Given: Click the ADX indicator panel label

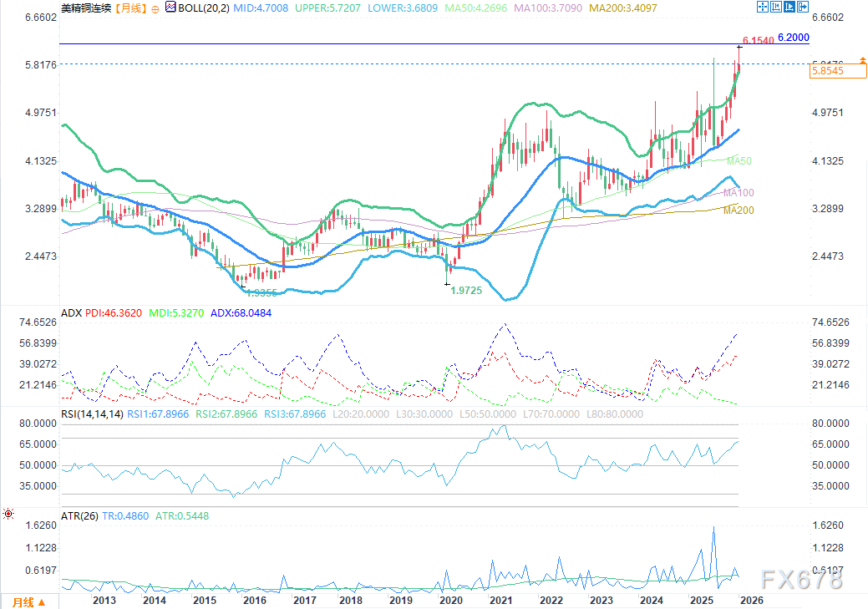Looking at the screenshot, I should click(71, 313).
